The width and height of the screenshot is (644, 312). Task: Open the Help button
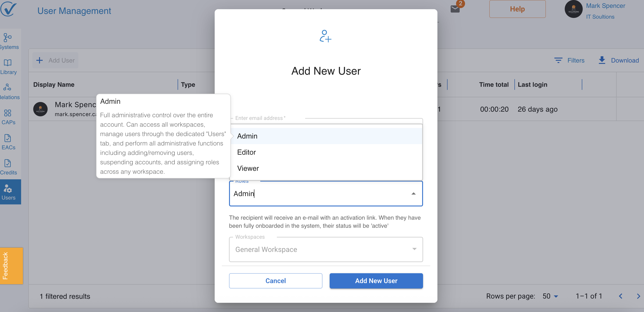pos(517,9)
